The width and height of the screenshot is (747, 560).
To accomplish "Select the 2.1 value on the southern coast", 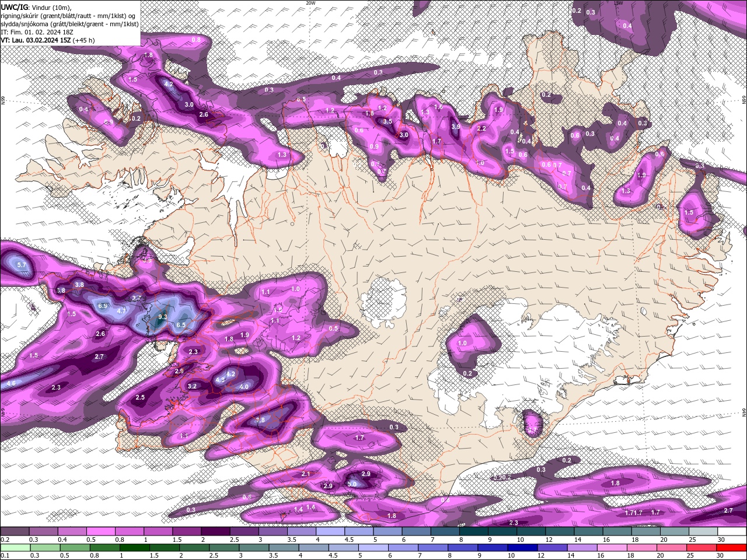I will pyautogui.click(x=306, y=474).
